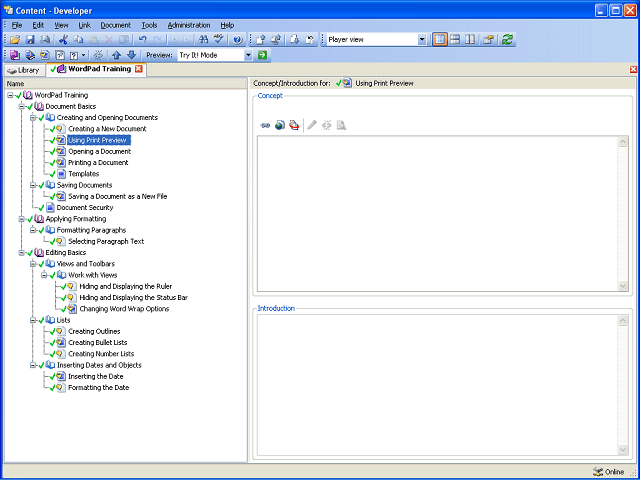Switch to the Library tab

(24, 70)
